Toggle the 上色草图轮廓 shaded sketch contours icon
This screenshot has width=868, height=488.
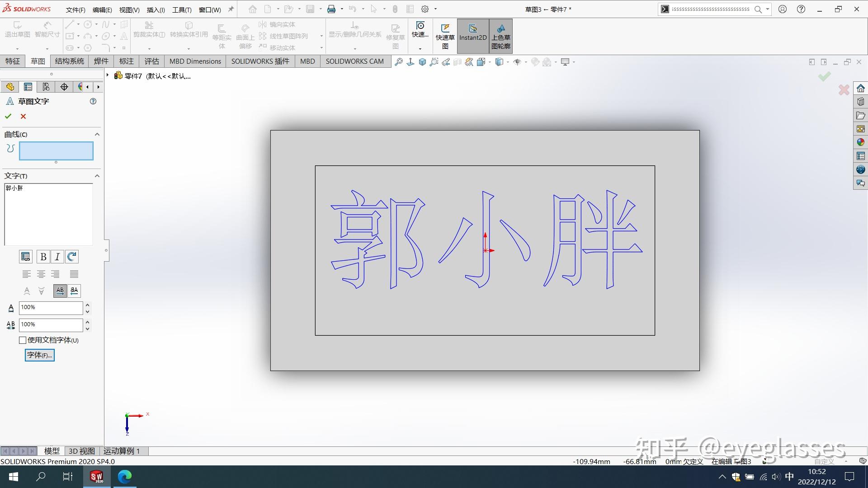pyautogui.click(x=501, y=35)
